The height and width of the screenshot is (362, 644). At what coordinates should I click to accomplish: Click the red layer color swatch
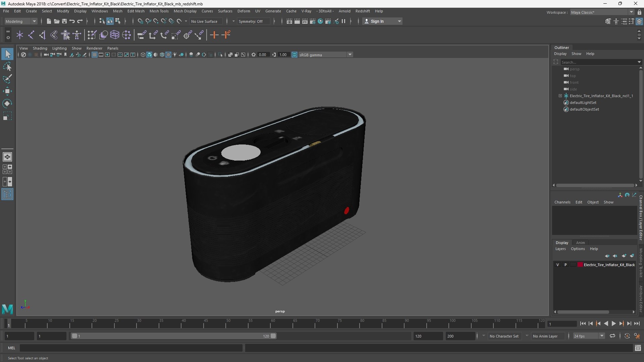click(580, 265)
